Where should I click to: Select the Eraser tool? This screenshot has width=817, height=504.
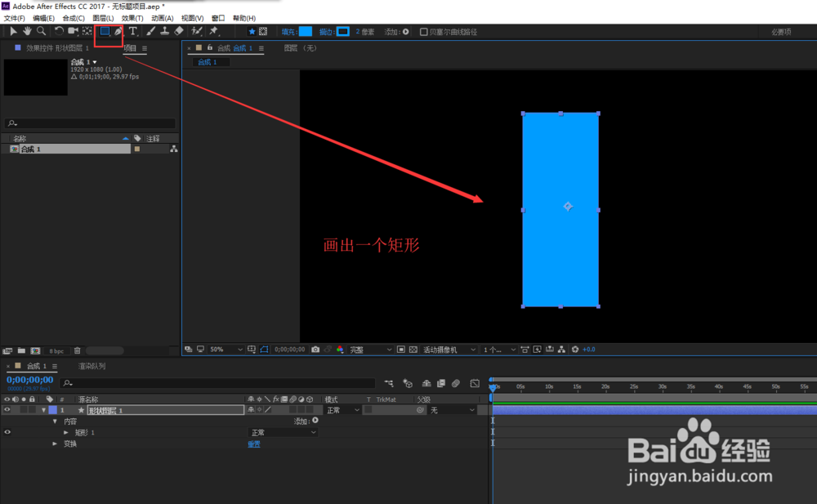click(x=179, y=31)
